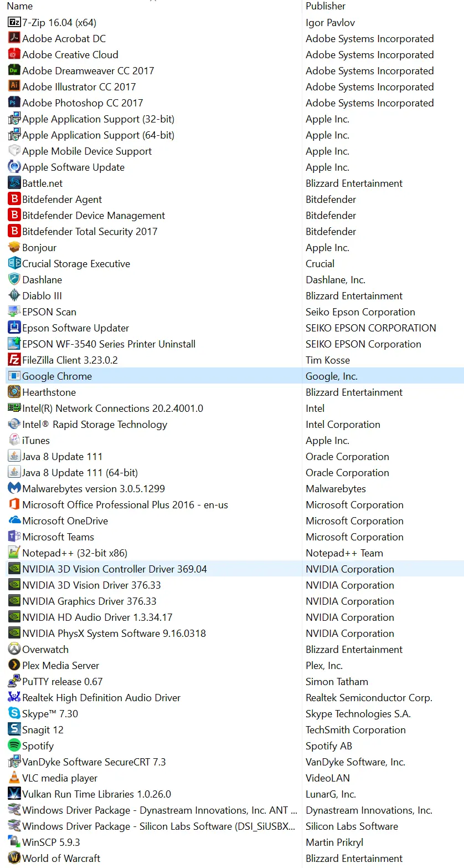Click the Adobe Photoshop CC 2017 icon
This screenshot has height=868, width=464.
[14, 103]
